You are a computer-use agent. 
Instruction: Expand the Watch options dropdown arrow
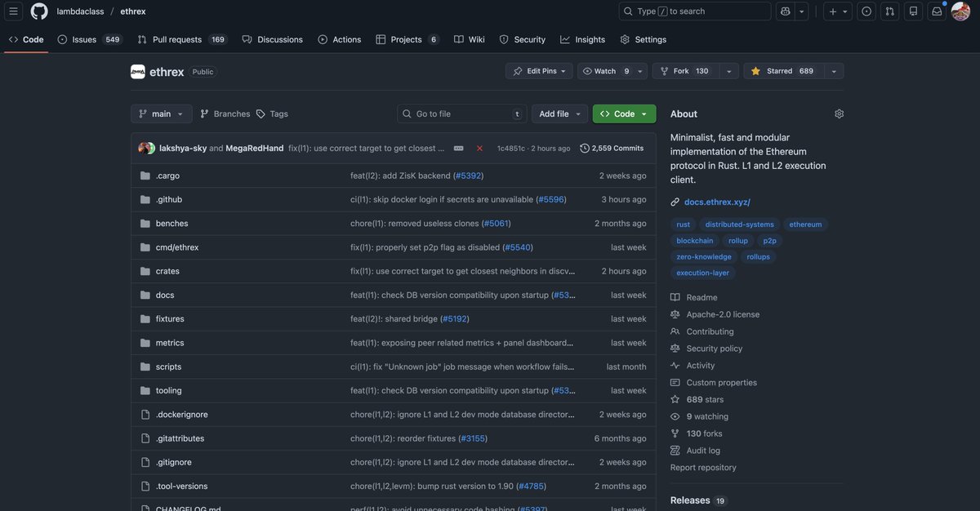640,71
